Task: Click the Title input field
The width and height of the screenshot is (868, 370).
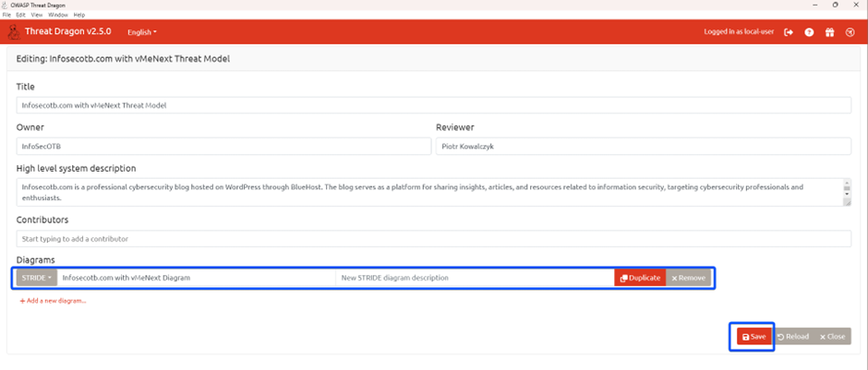Action: pyautogui.click(x=433, y=105)
